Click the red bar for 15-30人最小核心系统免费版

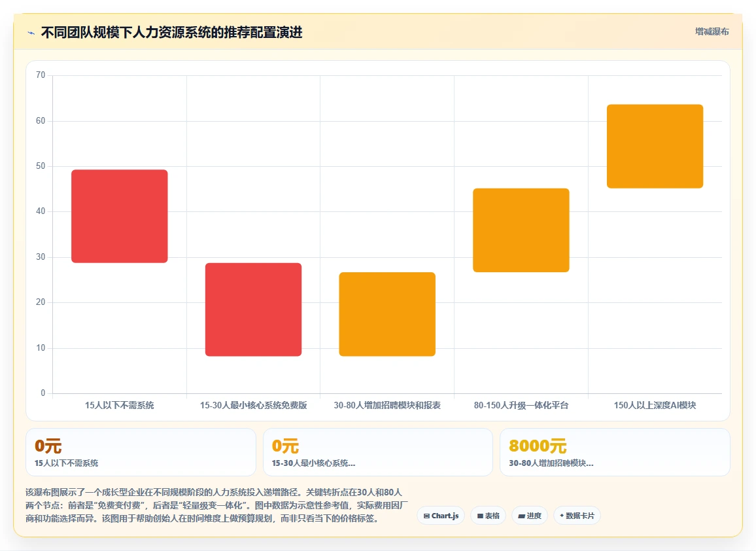(x=253, y=310)
